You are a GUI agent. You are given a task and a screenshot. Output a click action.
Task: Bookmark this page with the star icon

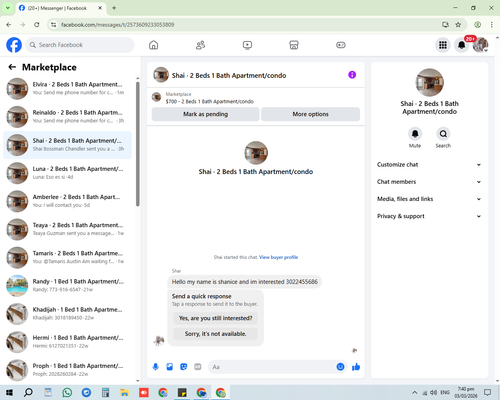point(458,25)
